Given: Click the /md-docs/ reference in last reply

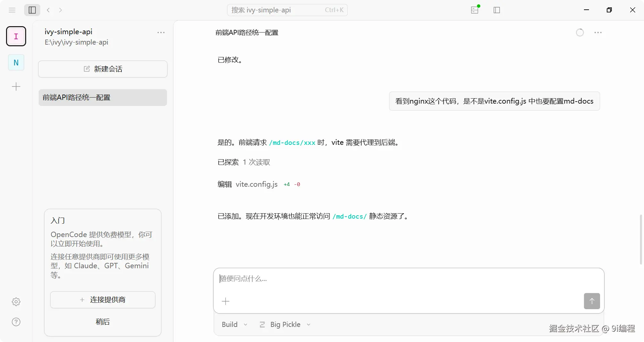Looking at the screenshot, I should click(350, 217).
